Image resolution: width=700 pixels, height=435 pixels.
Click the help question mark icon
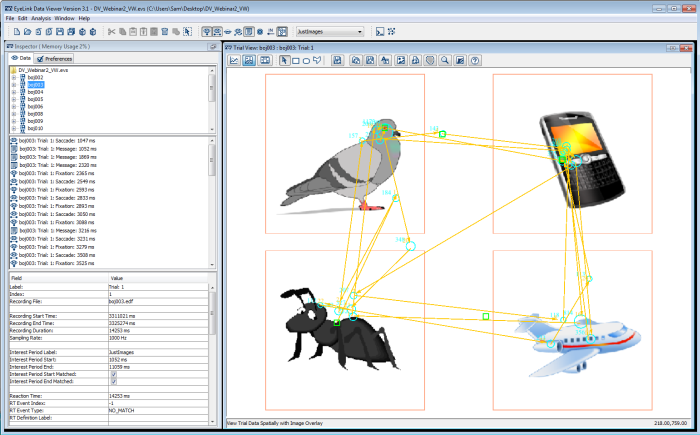click(475, 60)
